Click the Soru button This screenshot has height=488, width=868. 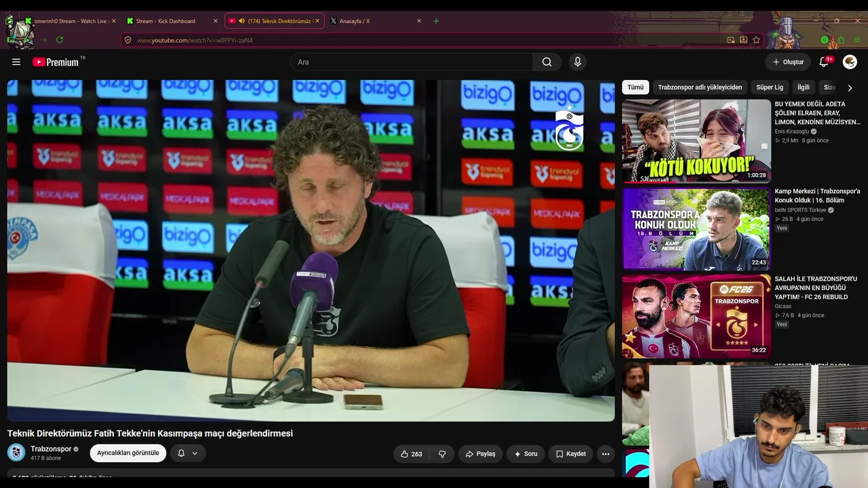[526, 453]
